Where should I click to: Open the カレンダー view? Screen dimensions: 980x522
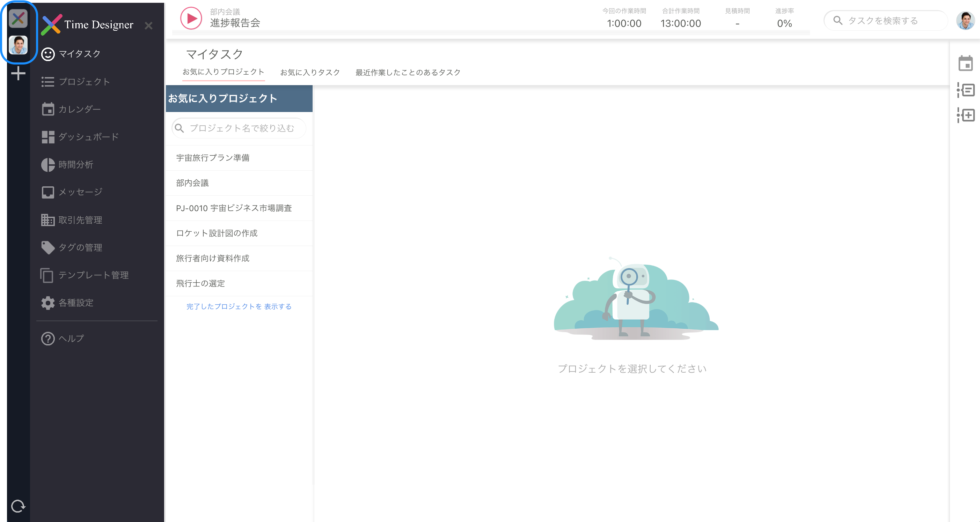click(x=80, y=109)
